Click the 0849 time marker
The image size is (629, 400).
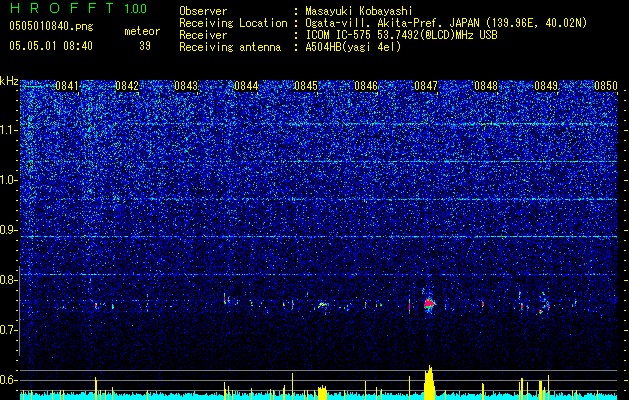pos(546,86)
